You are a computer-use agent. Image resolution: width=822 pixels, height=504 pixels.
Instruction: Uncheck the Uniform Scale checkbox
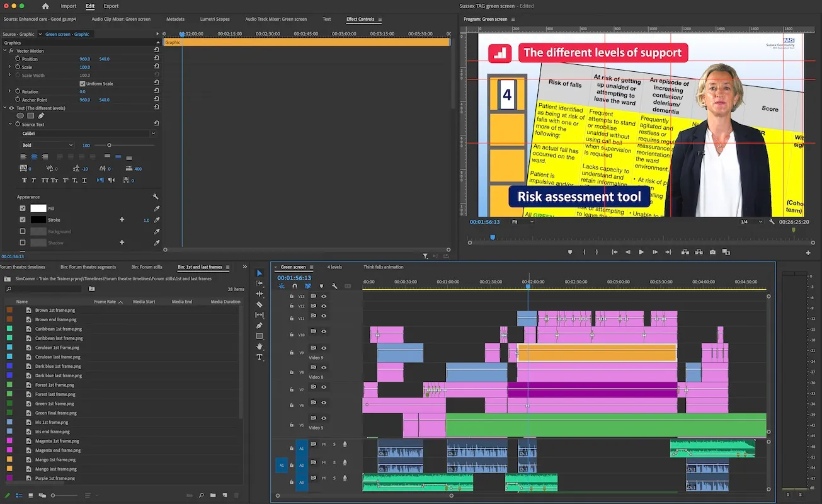83,84
